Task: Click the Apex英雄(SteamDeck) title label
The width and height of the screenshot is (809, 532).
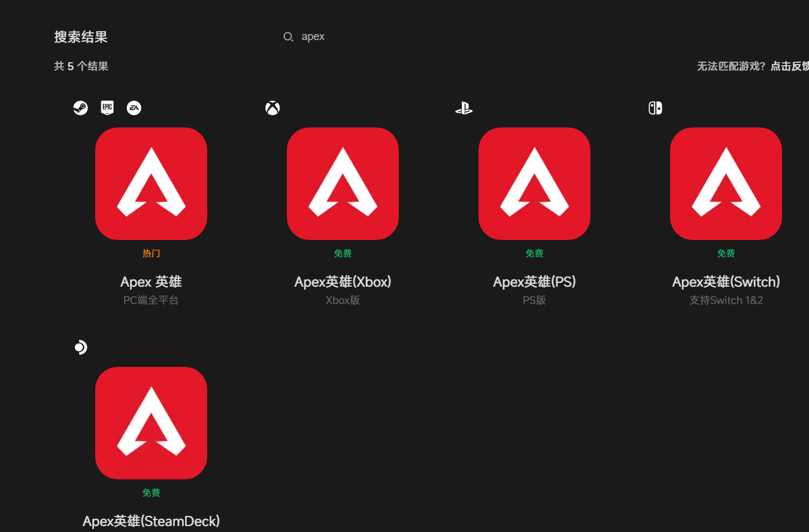Action: pos(151,521)
